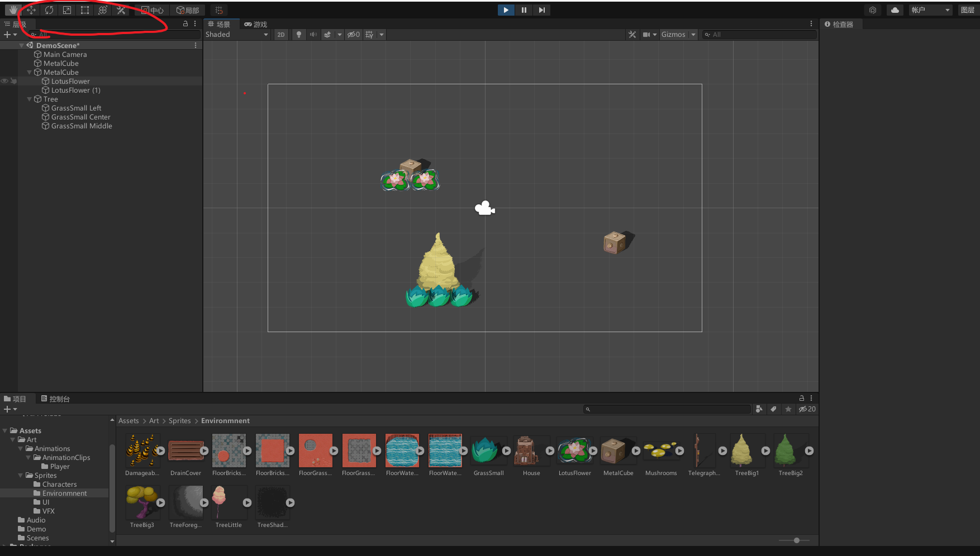Collapse the second MetalCube parent object
The height and width of the screenshot is (556, 980).
coord(30,73)
